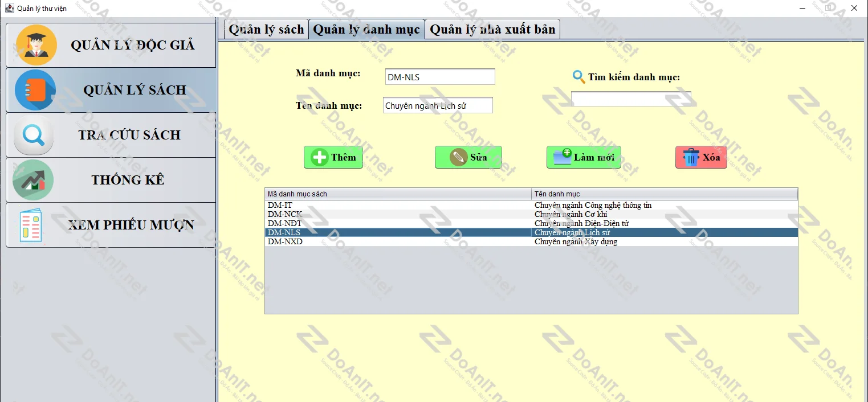Click the loan slip document icon
Image resolution: width=868 pixels, height=402 pixels.
(x=31, y=225)
